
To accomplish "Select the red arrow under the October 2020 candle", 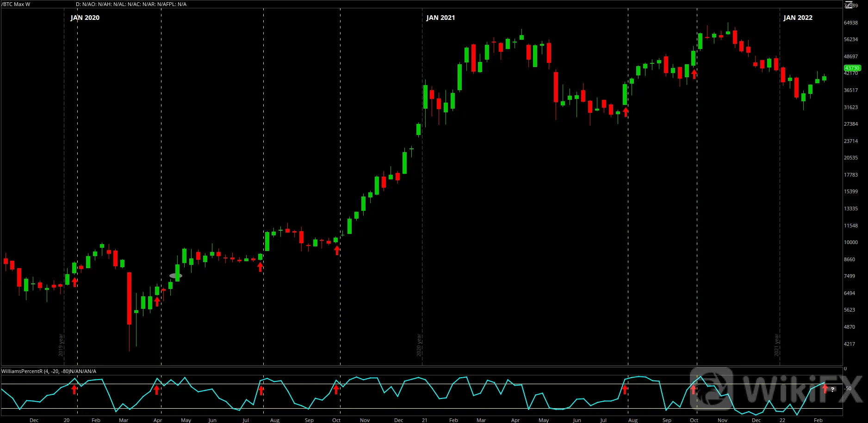I will click(337, 250).
